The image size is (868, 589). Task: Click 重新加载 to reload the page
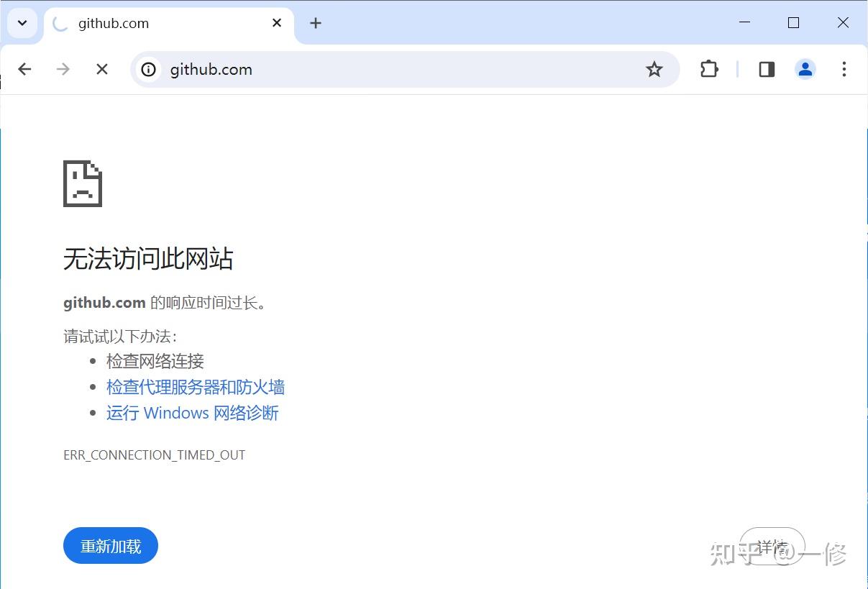pyautogui.click(x=110, y=545)
